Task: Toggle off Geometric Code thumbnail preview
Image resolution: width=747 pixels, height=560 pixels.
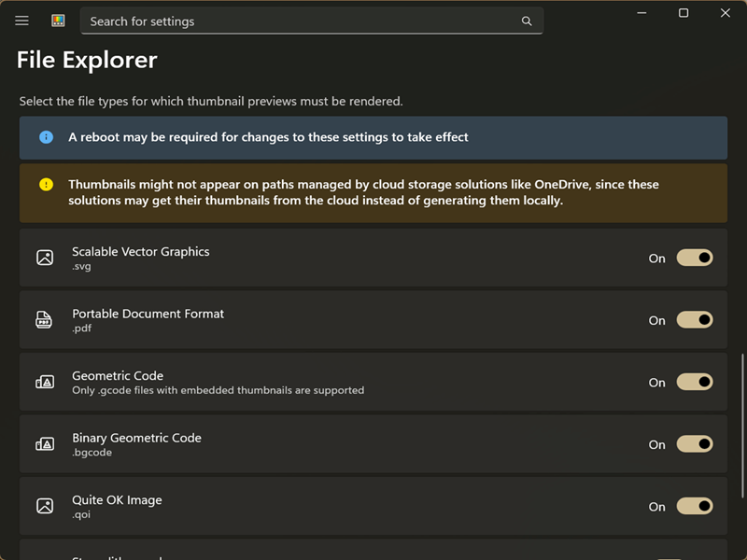Action: (x=695, y=382)
